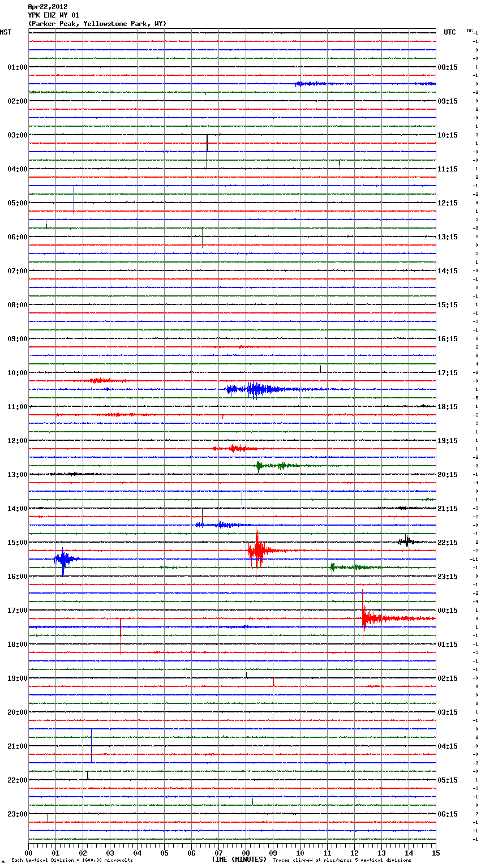Select the 18:00 MST row label
Screen dimensions: 481x868
(18, 644)
